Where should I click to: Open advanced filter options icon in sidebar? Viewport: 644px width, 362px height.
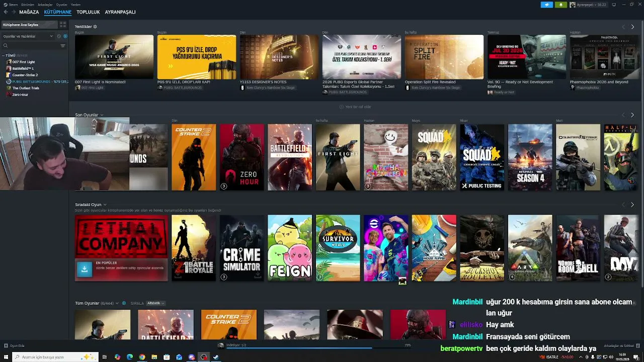coord(63,46)
